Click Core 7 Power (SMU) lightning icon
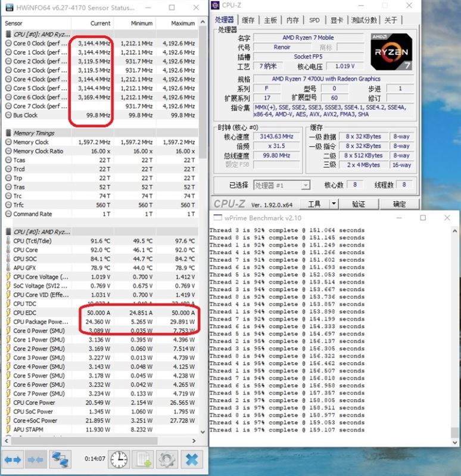 (8, 394)
